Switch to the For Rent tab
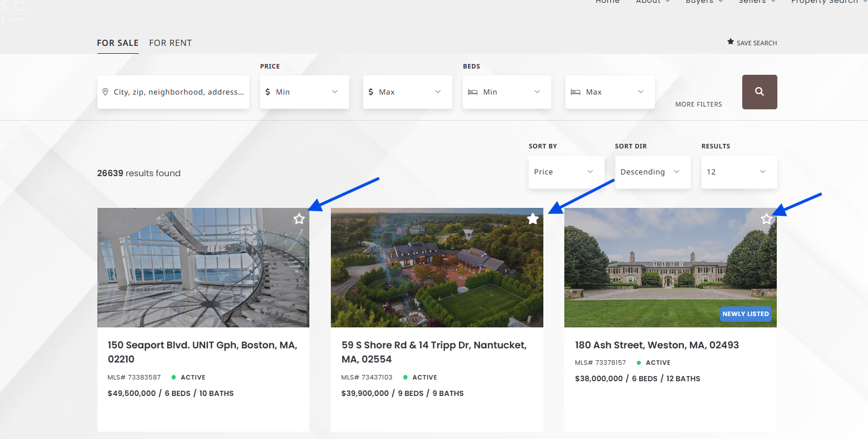The height and width of the screenshot is (439, 868). tap(171, 43)
